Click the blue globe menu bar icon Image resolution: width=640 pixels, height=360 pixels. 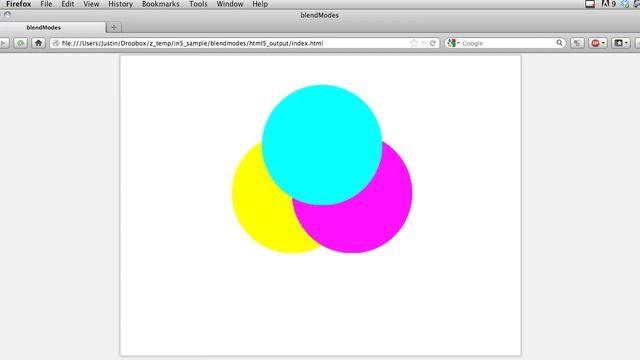[625, 4]
